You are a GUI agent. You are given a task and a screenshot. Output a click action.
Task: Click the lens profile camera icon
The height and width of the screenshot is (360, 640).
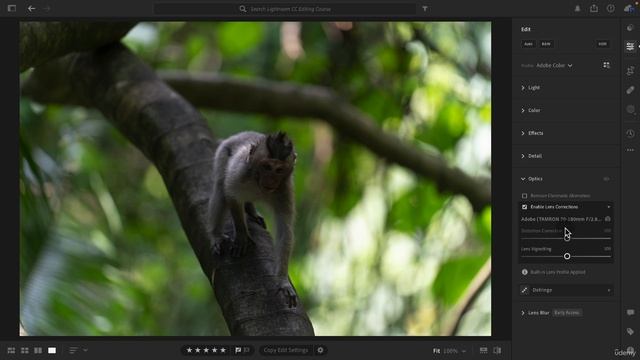[x=608, y=219]
